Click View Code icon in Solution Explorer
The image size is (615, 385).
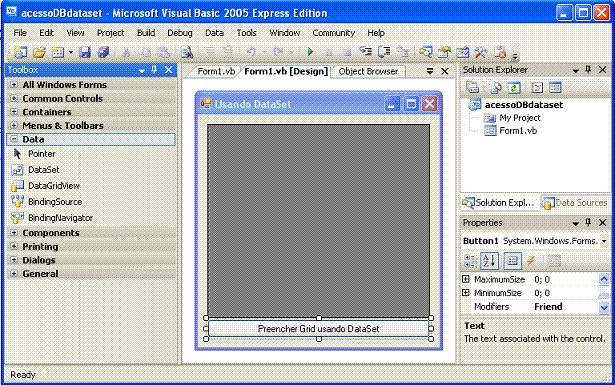coord(537,87)
